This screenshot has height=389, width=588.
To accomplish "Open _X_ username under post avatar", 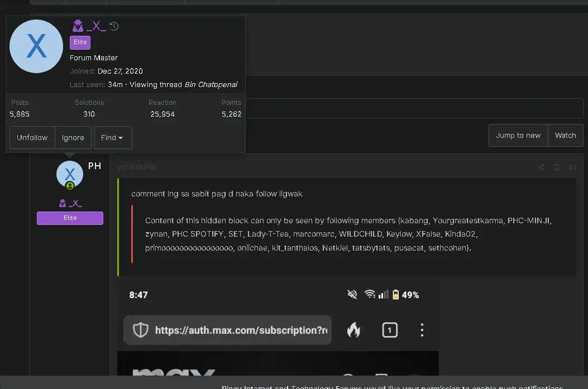I will point(75,204).
